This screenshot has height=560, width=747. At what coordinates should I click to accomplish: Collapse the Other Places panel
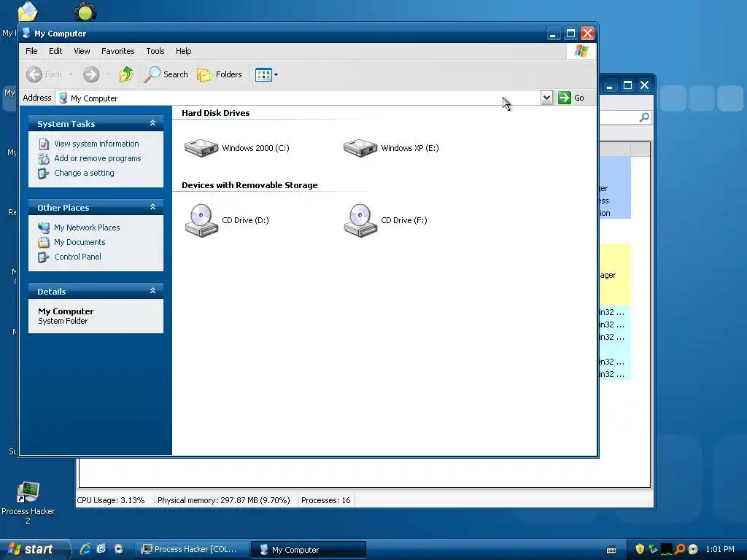click(153, 206)
